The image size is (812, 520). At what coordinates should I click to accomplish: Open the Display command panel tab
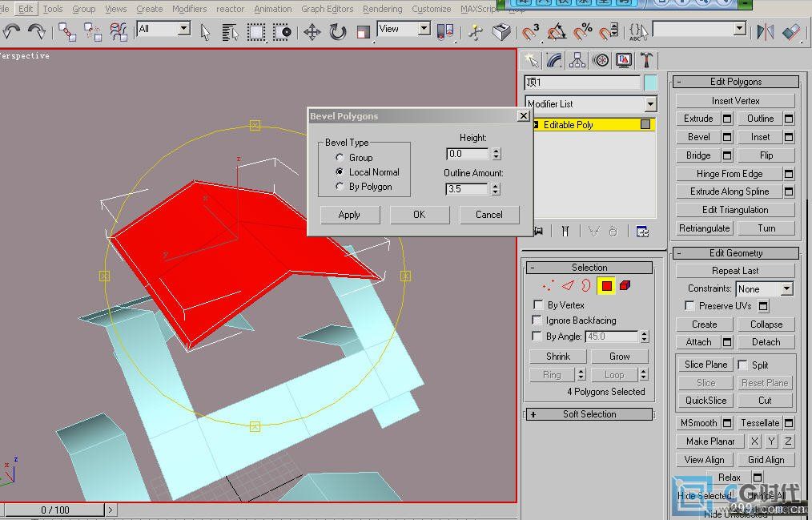pyautogui.click(x=624, y=61)
